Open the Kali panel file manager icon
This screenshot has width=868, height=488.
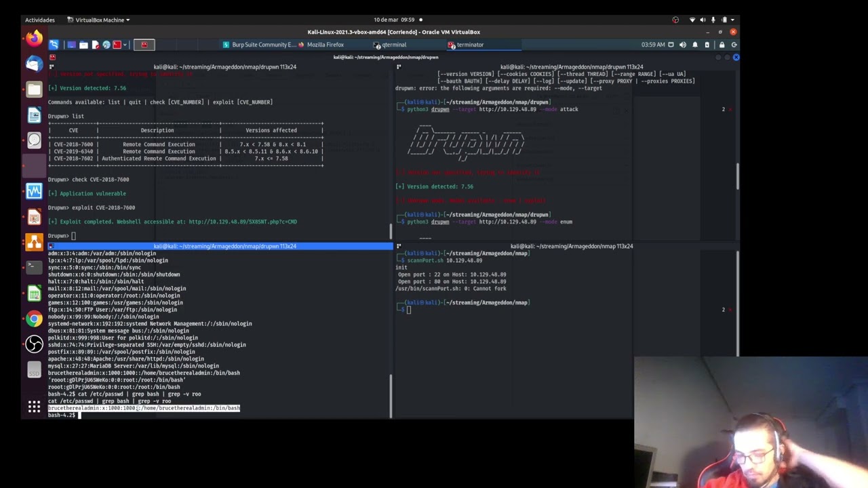[x=83, y=45]
